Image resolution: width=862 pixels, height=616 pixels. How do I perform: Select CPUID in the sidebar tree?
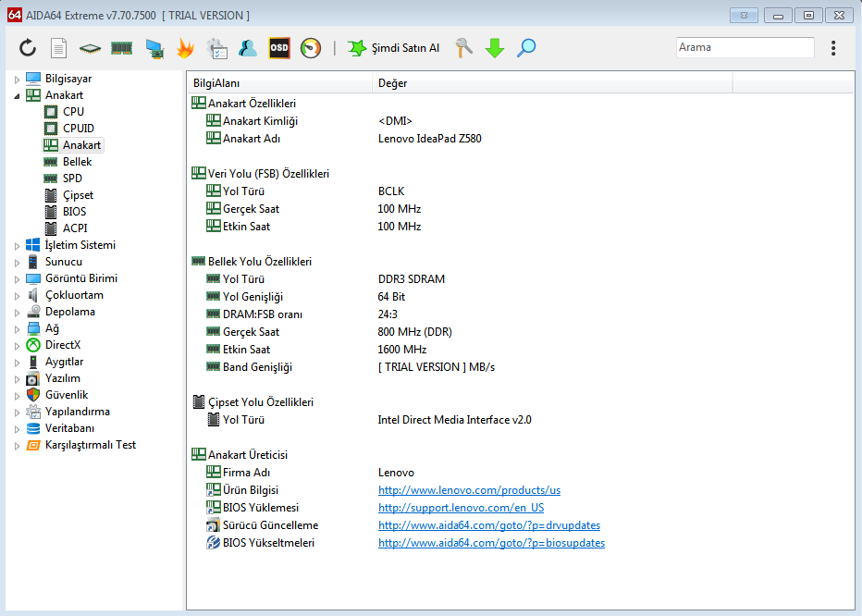click(x=78, y=129)
